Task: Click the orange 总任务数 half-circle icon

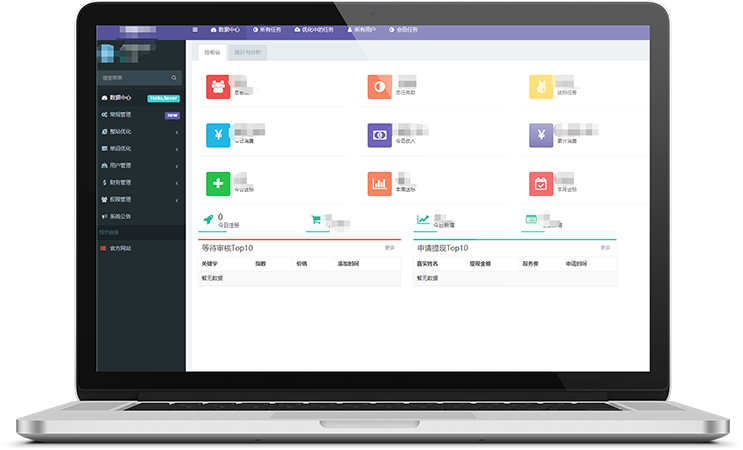Action: (x=379, y=87)
